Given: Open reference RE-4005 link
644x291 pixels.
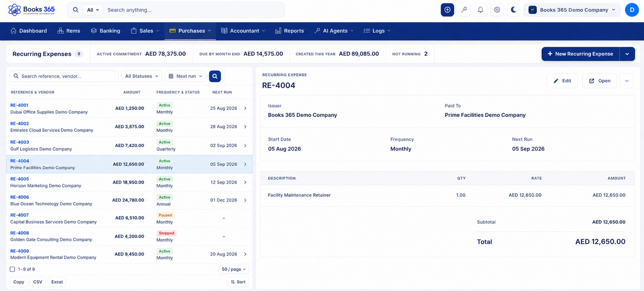Looking at the screenshot, I should (20, 179).
